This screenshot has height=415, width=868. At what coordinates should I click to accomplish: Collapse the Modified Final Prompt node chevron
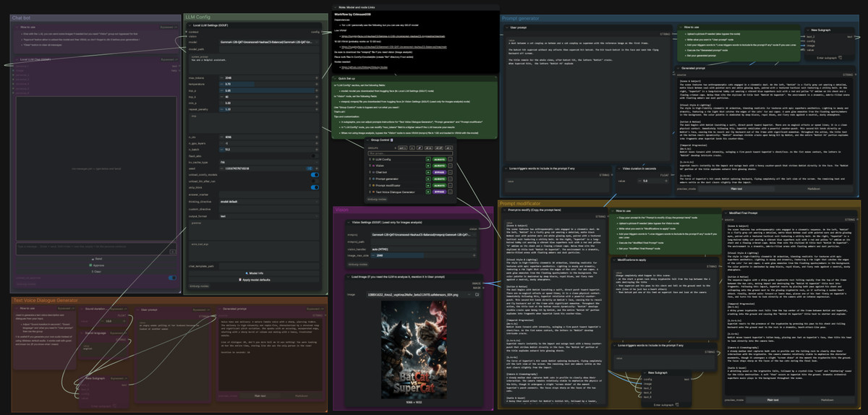point(726,213)
